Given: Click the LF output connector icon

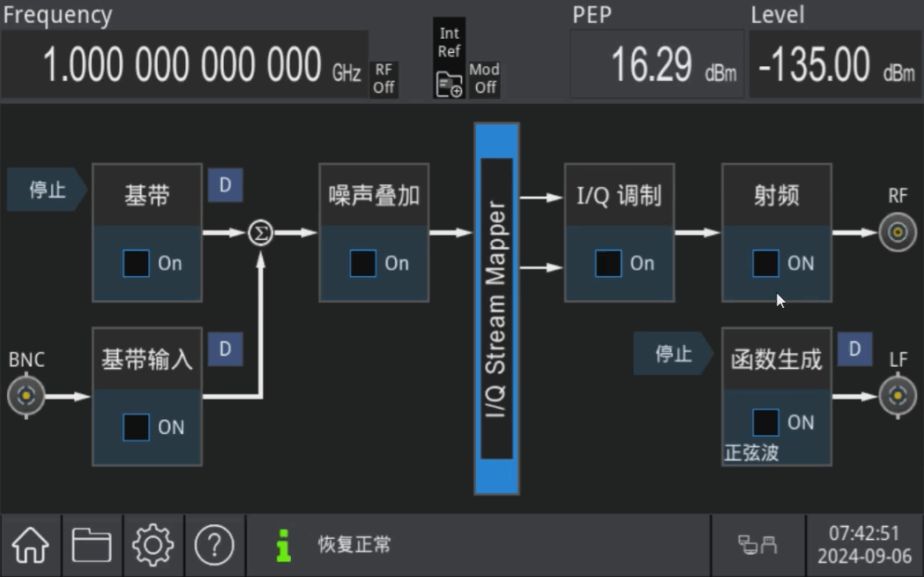Looking at the screenshot, I should 898,396.
